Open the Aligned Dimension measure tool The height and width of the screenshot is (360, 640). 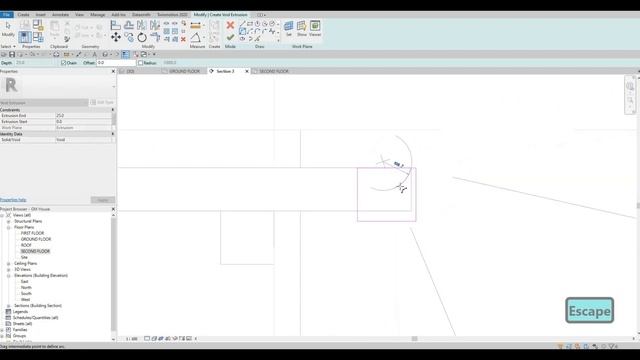coord(196,25)
